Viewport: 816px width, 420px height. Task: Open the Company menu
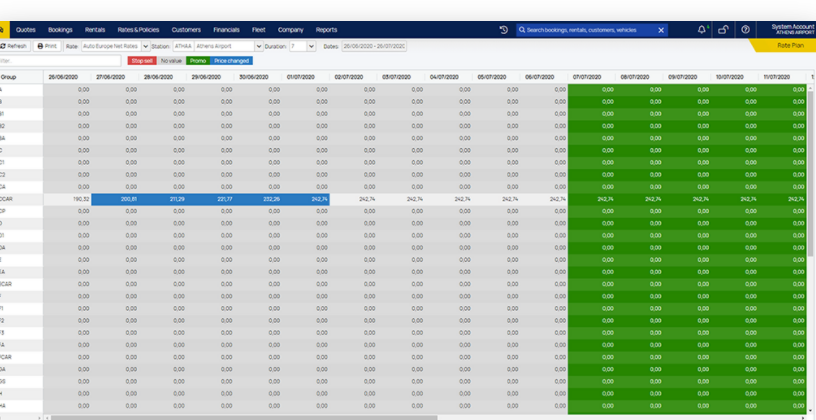(x=290, y=30)
